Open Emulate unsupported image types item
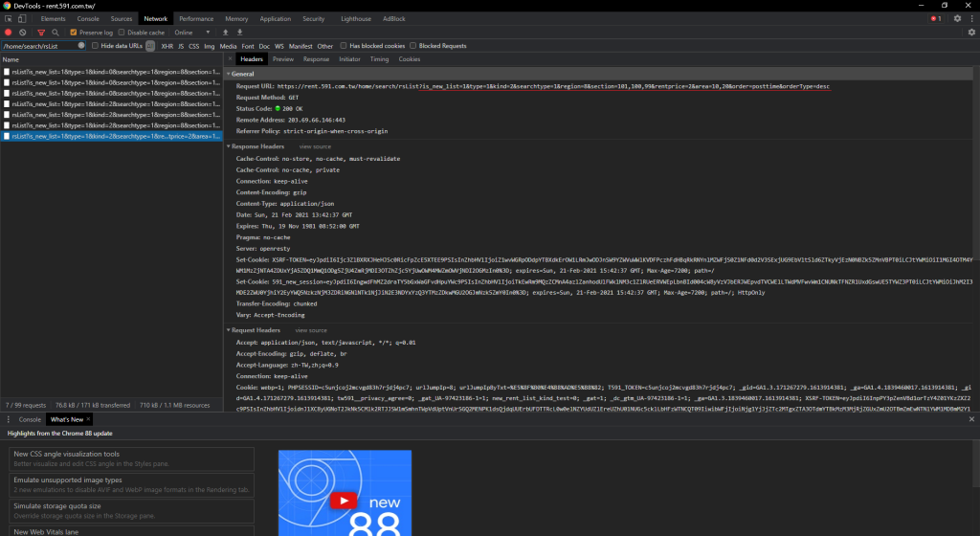The height and width of the screenshot is (536, 980). (x=131, y=484)
